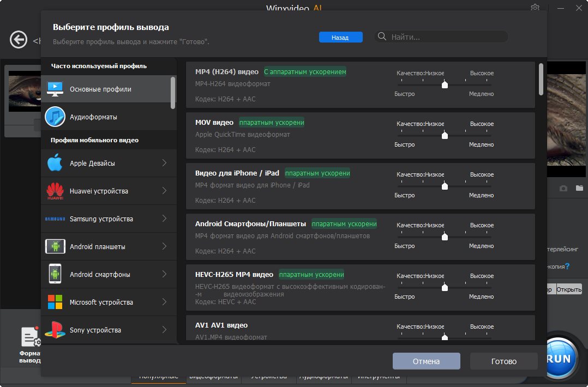The height and width of the screenshot is (387, 588).
Task: Expand Apple Девайсы submenu chevron
Action: point(164,163)
